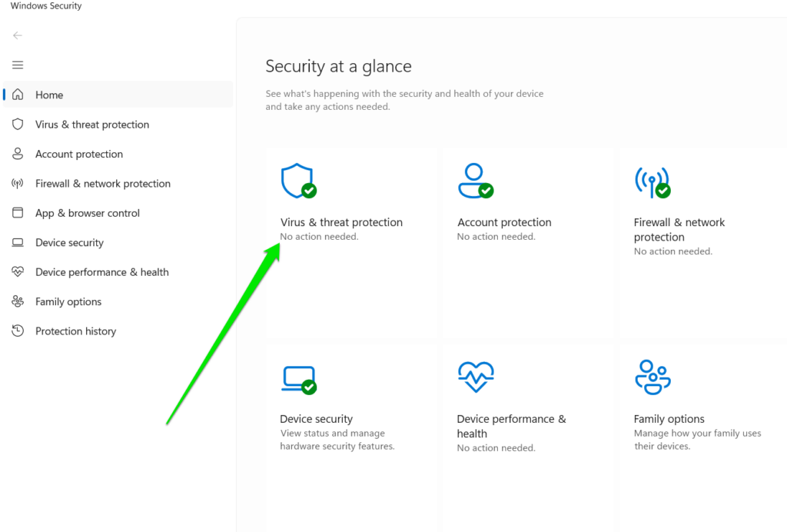Click the App & browser control sidebar icon
Viewport: 787px width, 532px height.
(17, 213)
